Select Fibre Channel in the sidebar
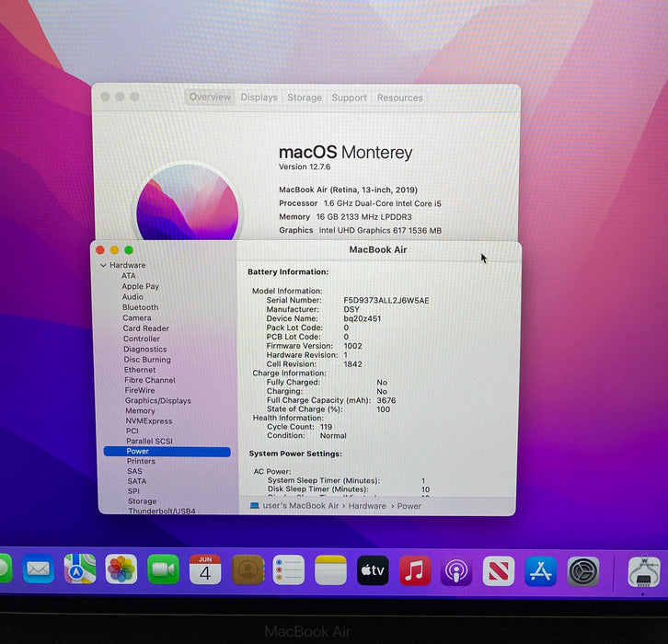This screenshot has height=644, width=668. coord(150,380)
